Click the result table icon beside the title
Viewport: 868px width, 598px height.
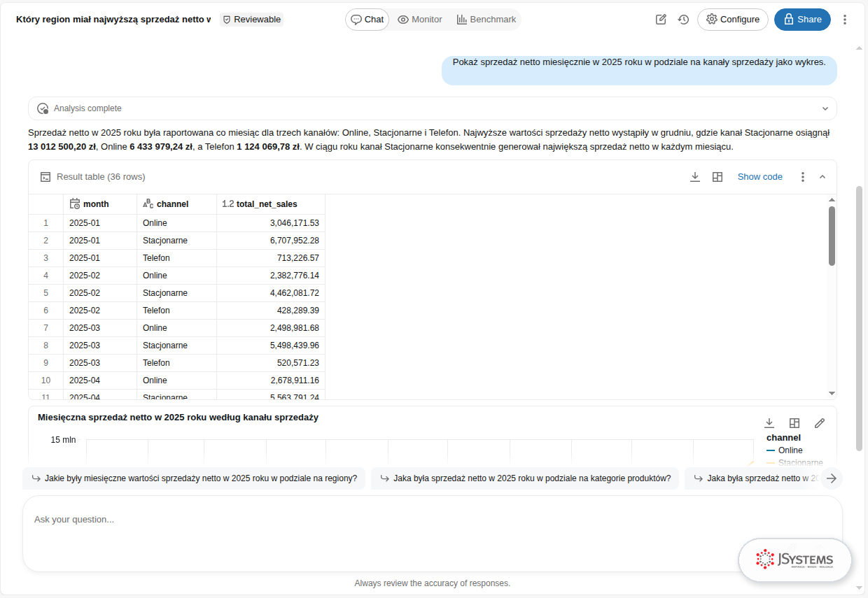click(45, 177)
